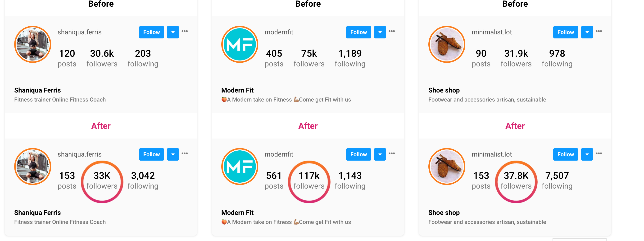Click the circled 33K followers count
The height and width of the screenshot is (241, 644).
102,176
